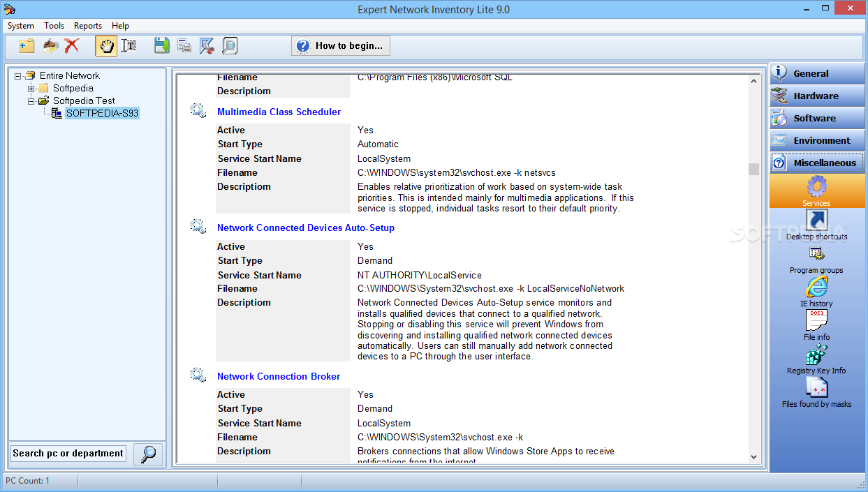Open the Services item
Screen dimensions: 868x492
coord(816,191)
